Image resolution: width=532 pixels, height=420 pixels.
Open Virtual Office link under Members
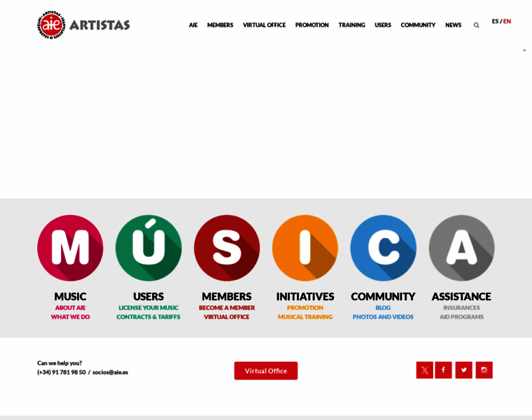[227, 317]
